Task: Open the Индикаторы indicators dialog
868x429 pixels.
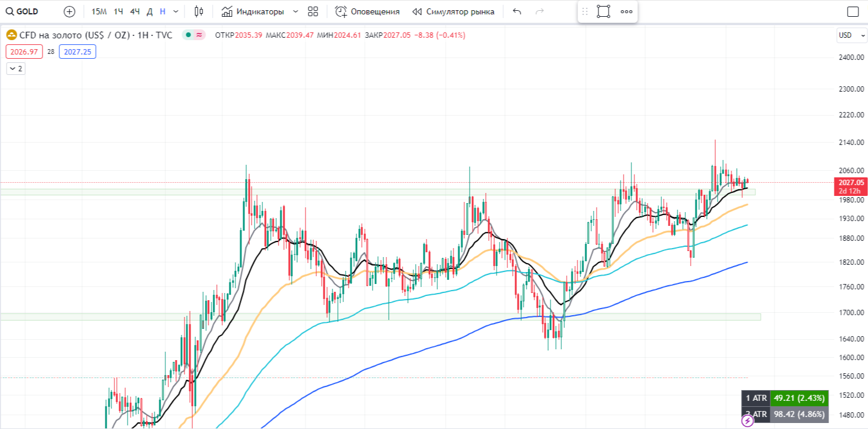Action: 252,11
